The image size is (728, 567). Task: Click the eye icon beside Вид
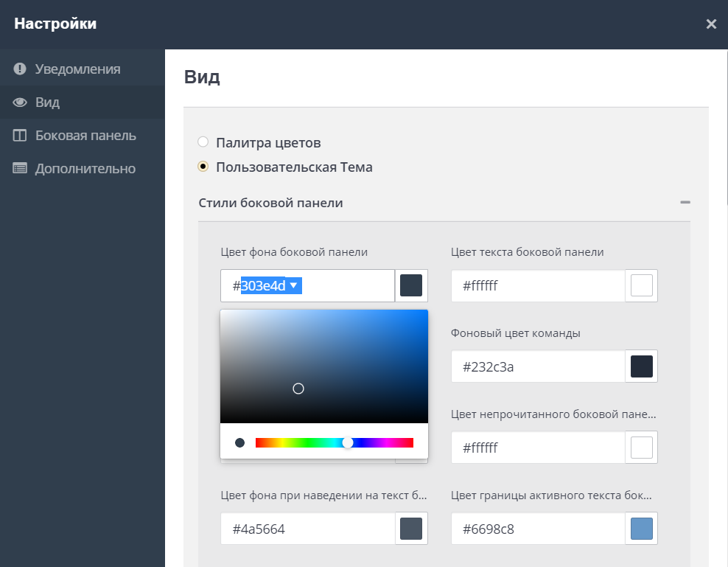coord(20,102)
